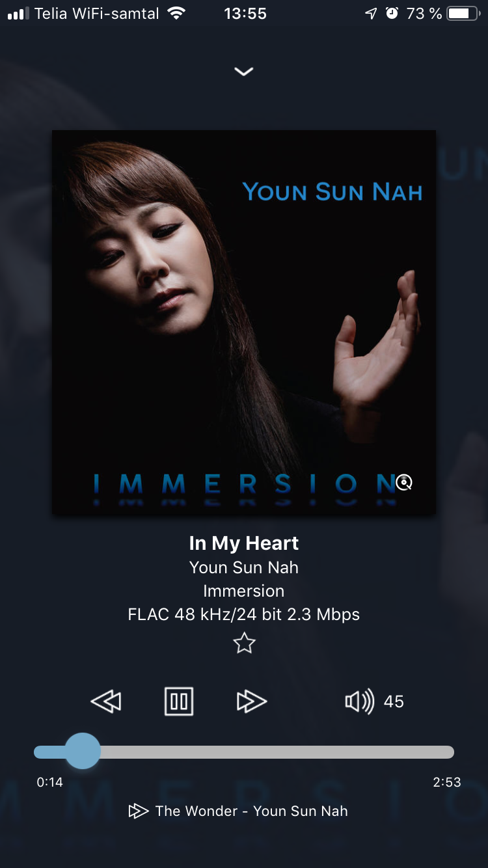Tap the play icon beside The Wonder
488x868 pixels.
[x=138, y=811]
